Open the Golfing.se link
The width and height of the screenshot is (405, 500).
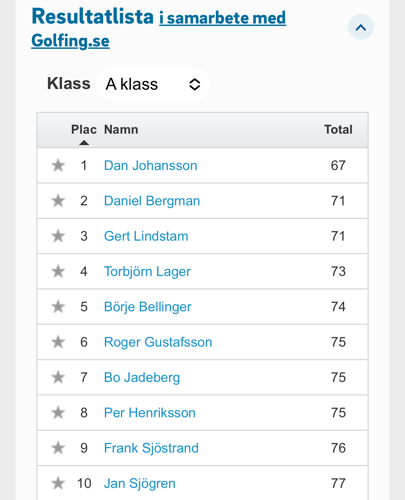click(x=70, y=41)
